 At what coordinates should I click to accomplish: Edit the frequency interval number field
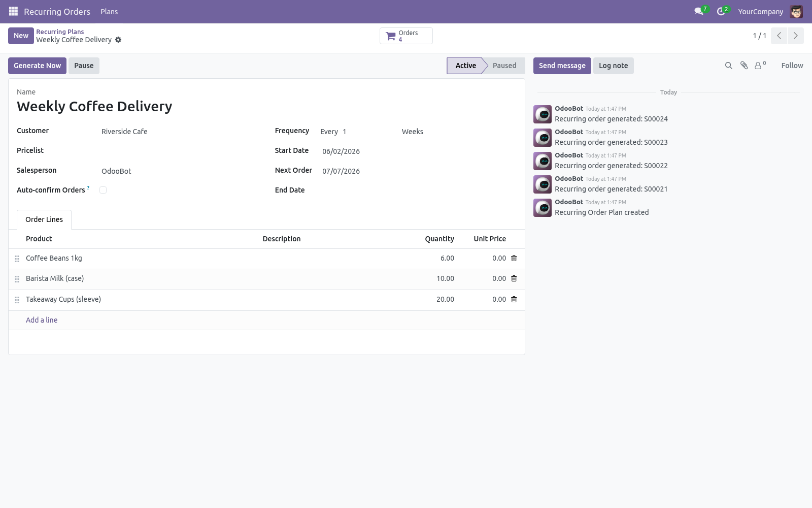point(369,132)
